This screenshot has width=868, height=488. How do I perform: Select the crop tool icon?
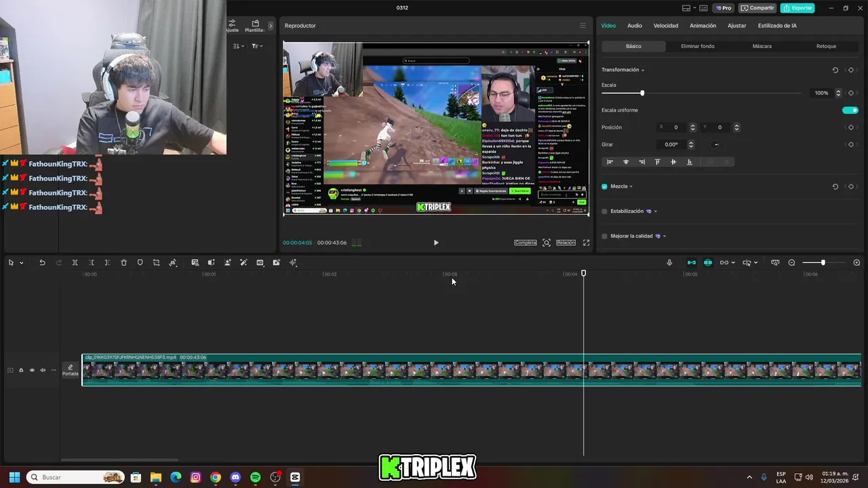156,262
